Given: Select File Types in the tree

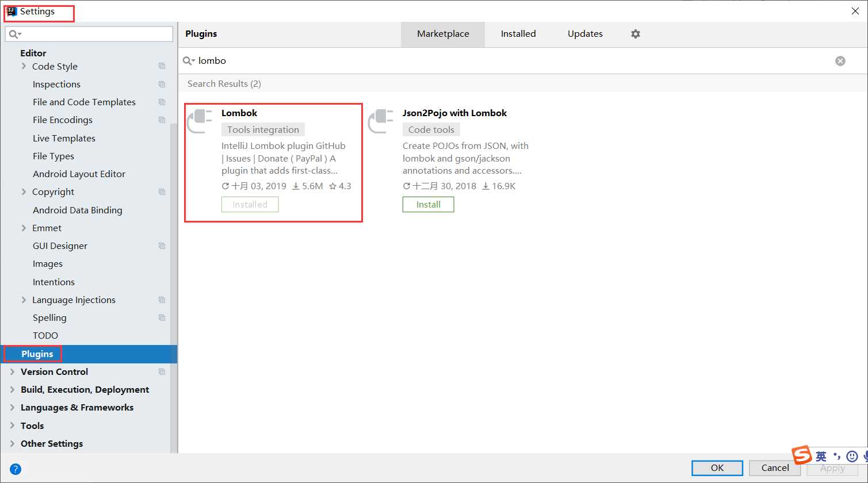Looking at the screenshot, I should (53, 156).
